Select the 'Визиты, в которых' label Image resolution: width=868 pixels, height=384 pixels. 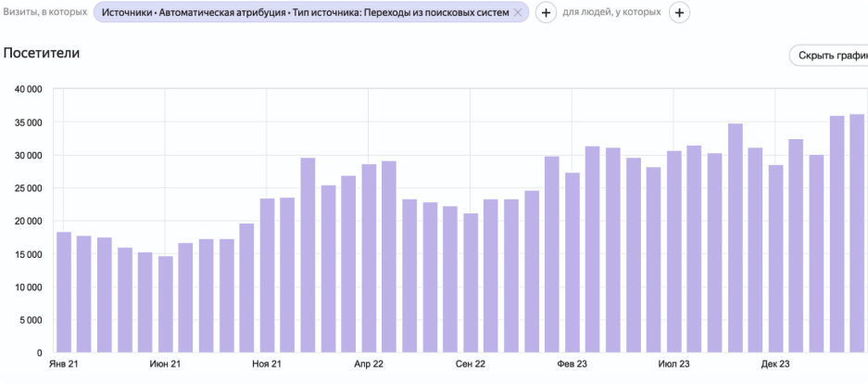click(x=45, y=12)
